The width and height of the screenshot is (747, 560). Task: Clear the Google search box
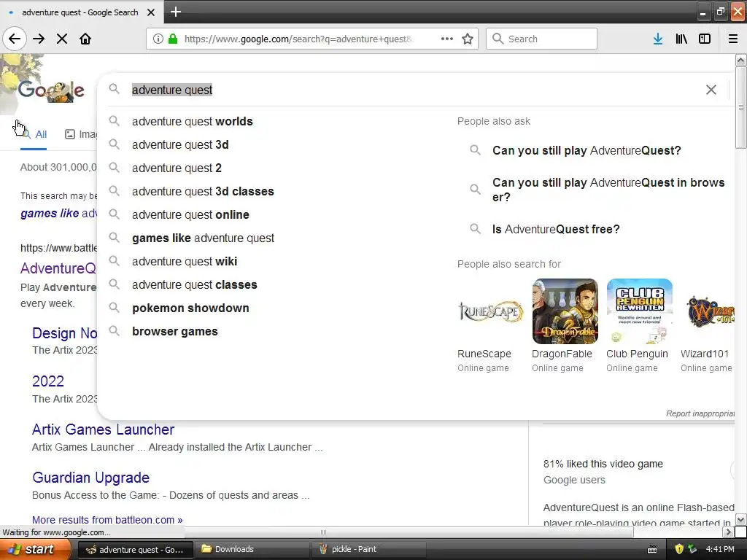(711, 90)
